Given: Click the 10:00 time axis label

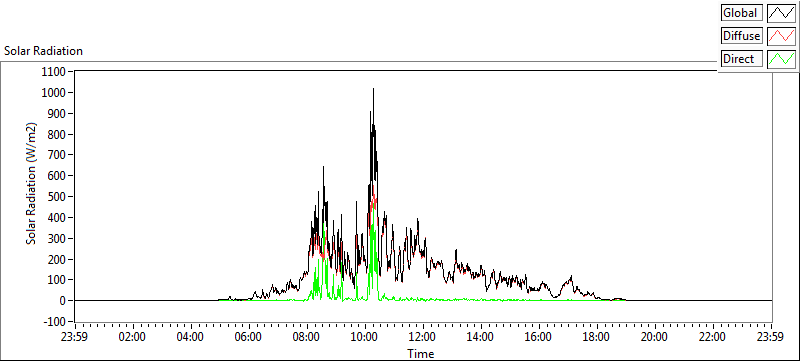Looking at the screenshot, I should [365, 337].
